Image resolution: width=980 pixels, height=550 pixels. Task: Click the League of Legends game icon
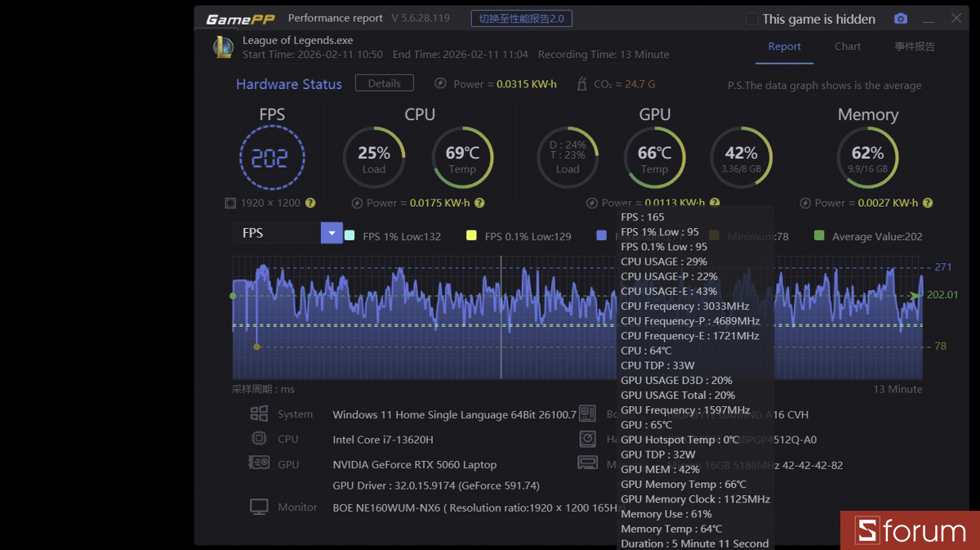point(221,47)
